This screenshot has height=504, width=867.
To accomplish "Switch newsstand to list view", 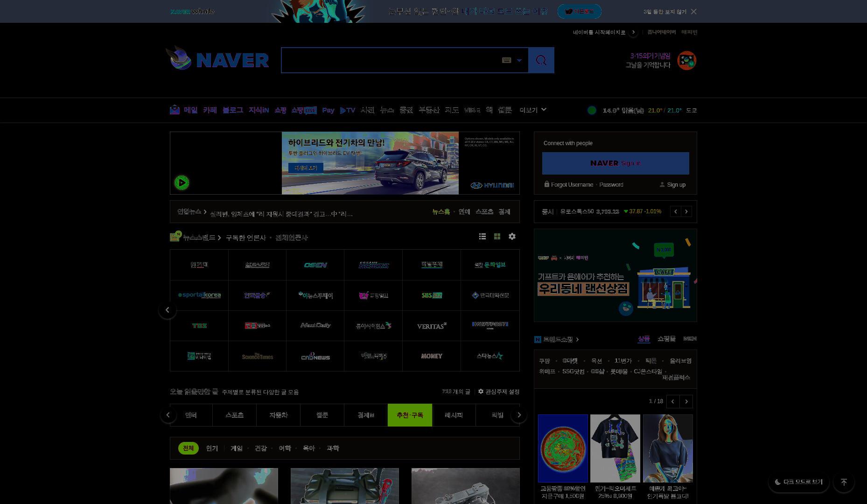I will pos(482,237).
